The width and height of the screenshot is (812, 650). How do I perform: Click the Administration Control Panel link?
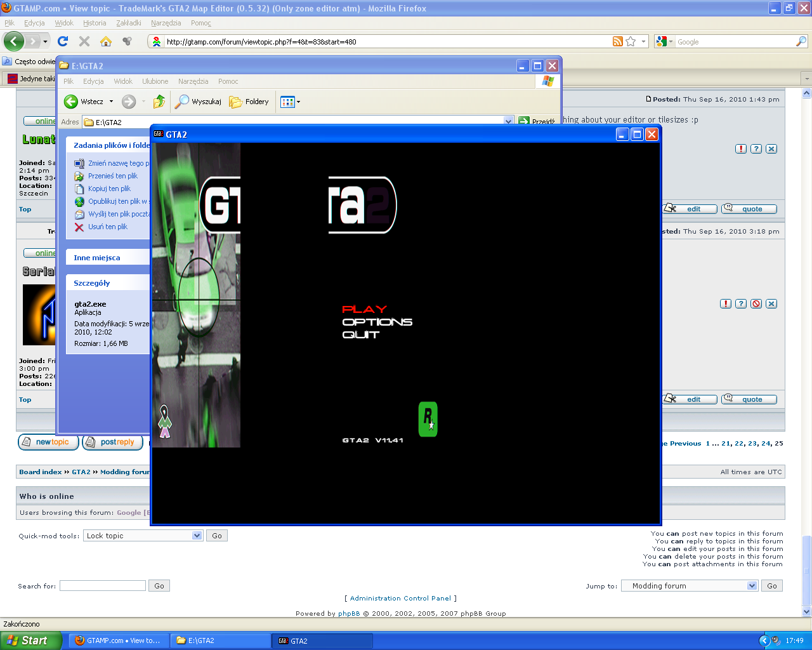pos(400,598)
